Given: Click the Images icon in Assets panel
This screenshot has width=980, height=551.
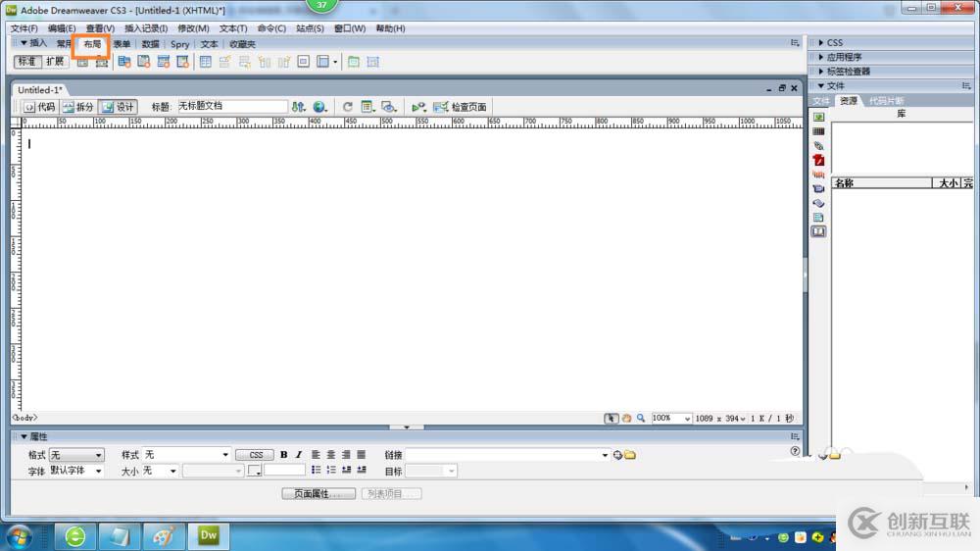Looking at the screenshot, I should pyautogui.click(x=818, y=117).
